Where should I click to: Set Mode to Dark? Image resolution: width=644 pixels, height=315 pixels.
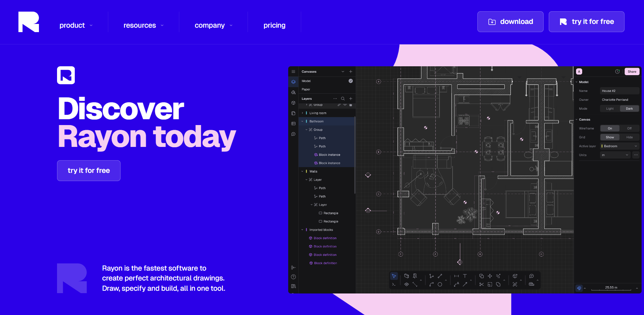[x=629, y=109]
